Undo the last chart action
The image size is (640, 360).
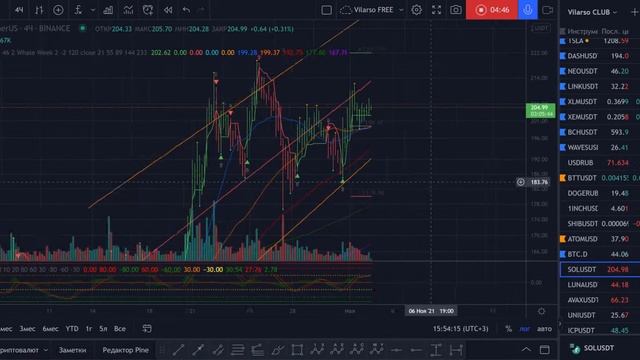[187, 10]
